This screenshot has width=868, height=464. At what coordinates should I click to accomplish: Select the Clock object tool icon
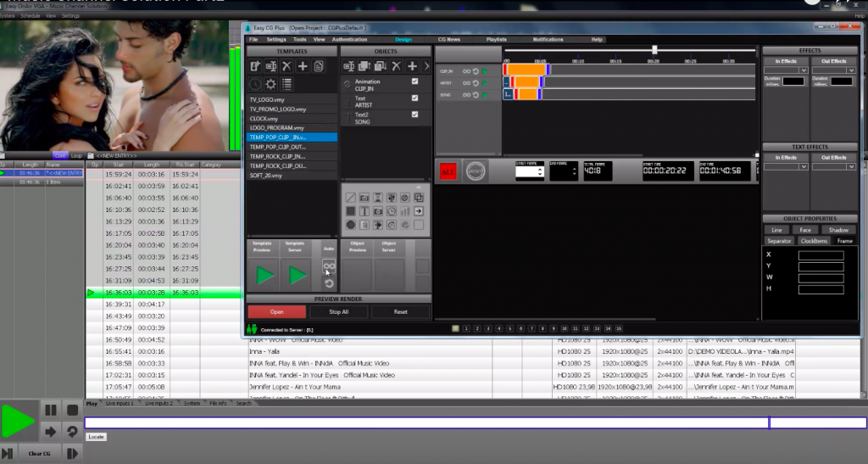click(392, 210)
